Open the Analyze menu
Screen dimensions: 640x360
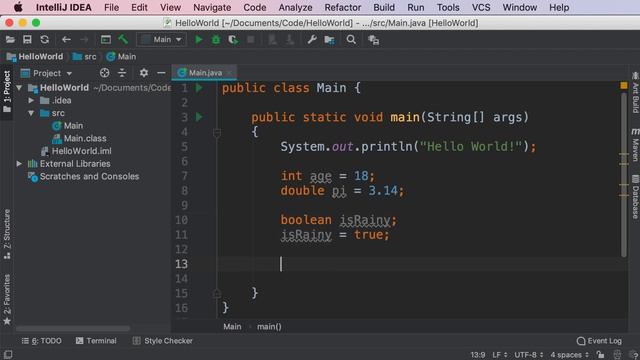pyautogui.click(x=295, y=7)
